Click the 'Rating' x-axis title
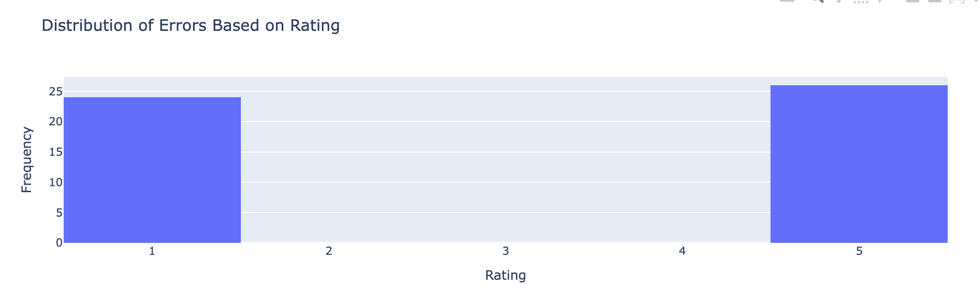The height and width of the screenshot is (306, 980). pos(505,276)
